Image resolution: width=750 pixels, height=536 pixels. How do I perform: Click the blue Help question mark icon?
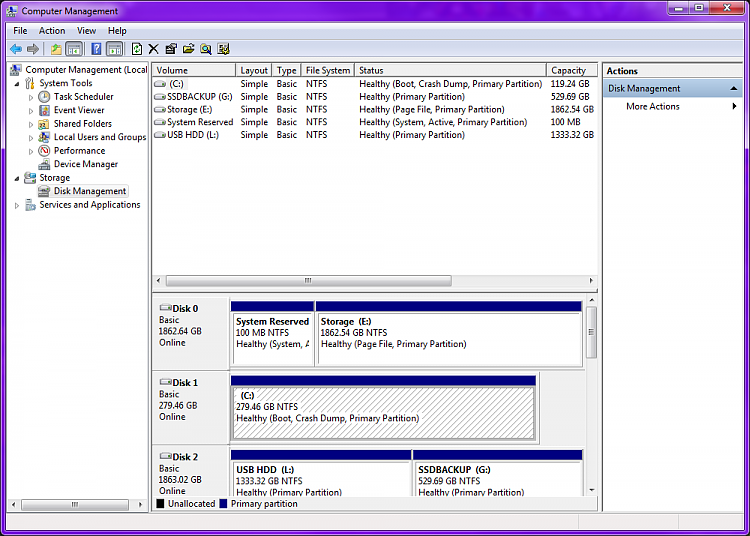click(96, 49)
